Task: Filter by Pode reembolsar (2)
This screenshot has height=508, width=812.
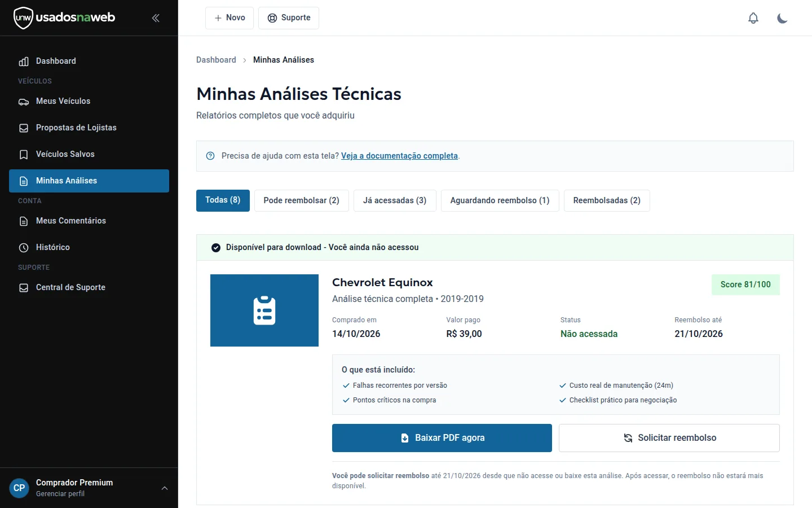Action: point(302,200)
